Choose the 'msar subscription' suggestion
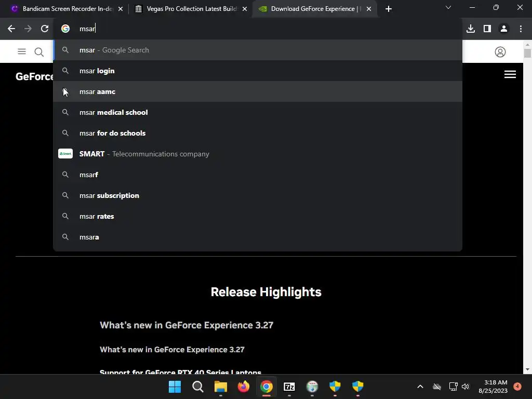 258,195
